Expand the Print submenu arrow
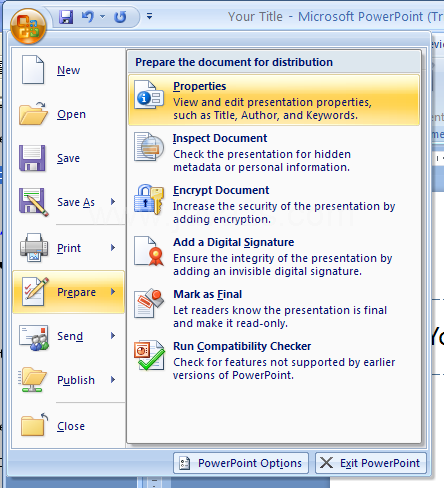The height and width of the screenshot is (488, 444). [x=113, y=248]
